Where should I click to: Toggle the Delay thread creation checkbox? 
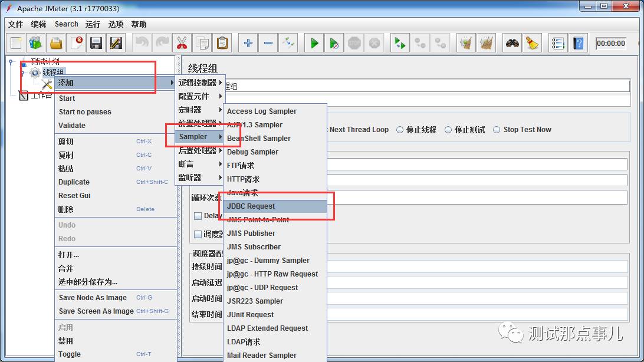(x=198, y=216)
